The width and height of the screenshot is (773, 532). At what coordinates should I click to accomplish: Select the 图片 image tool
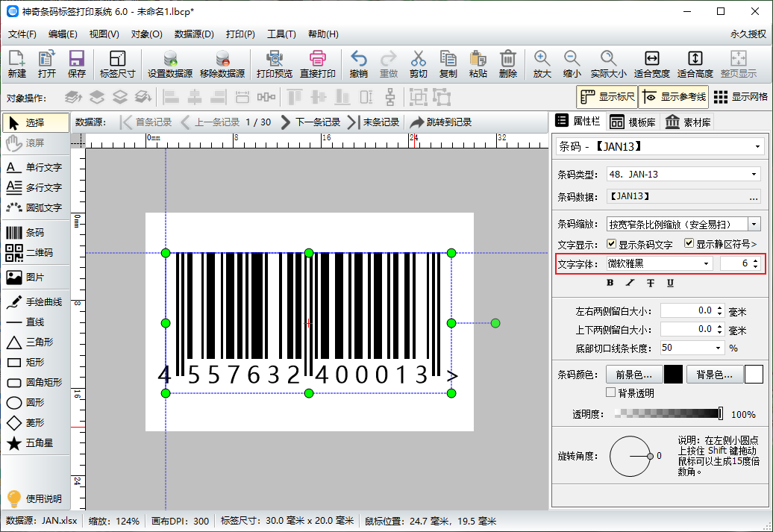(x=36, y=277)
